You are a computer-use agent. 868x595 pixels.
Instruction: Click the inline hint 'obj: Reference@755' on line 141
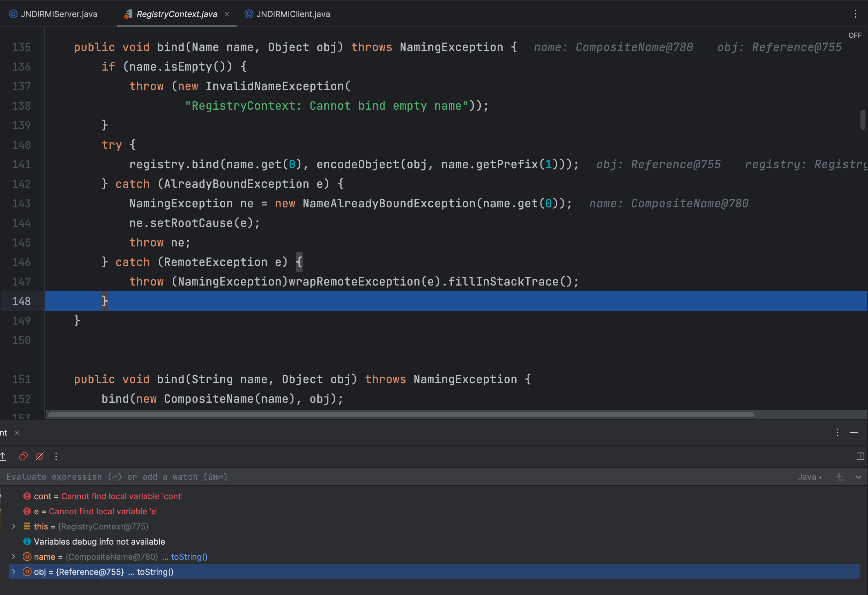(x=658, y=164)
